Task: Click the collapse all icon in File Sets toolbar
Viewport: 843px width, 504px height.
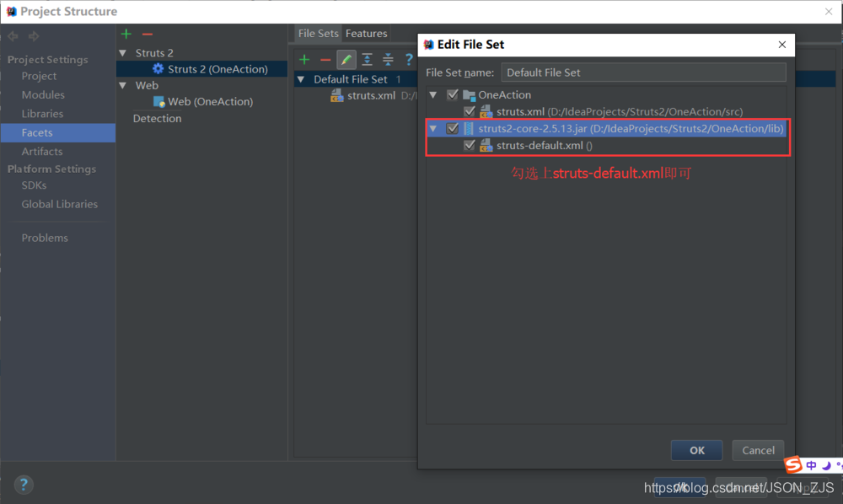Action: (x=388, y=59)
